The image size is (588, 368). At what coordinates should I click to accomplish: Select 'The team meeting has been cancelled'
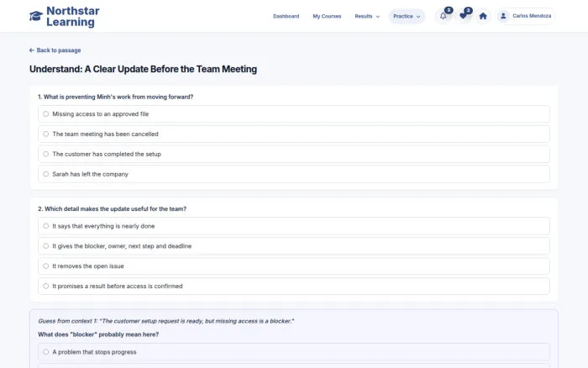coord(294,134)
